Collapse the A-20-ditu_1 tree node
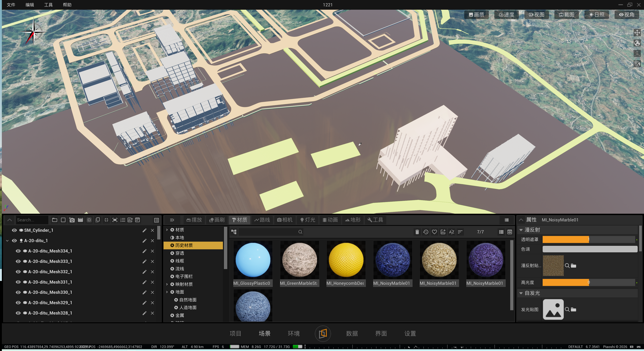This screenshot has height=351, width=644. pyautogui.click(x=7, y=240)
